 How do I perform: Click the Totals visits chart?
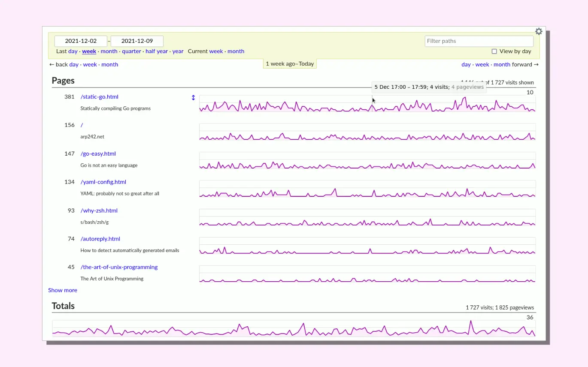[294, 328]
